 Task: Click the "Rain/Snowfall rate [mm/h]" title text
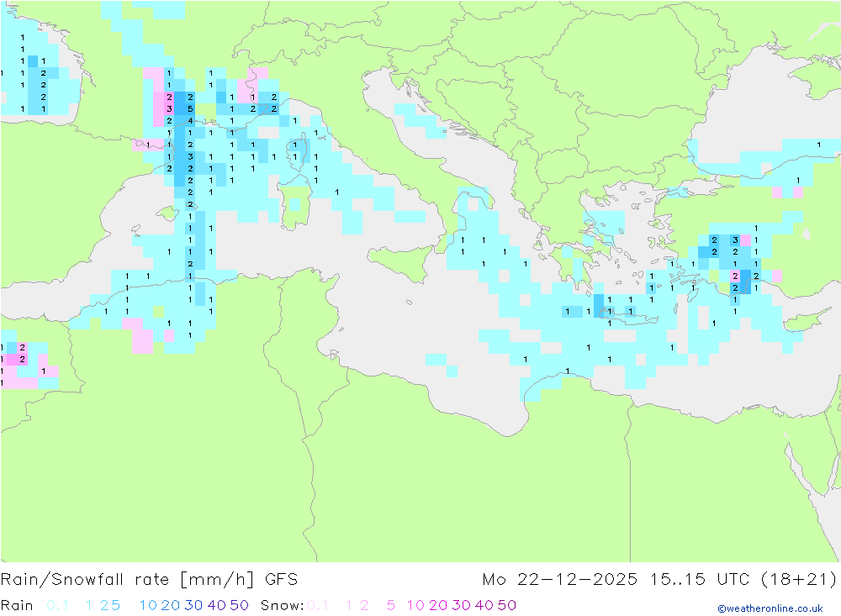tap(127, 580)
